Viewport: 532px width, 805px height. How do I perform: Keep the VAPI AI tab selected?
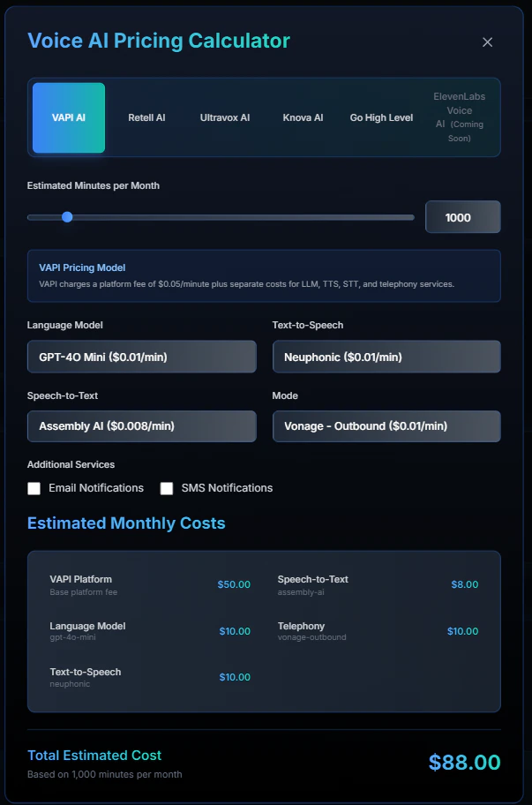coord(68,117)
